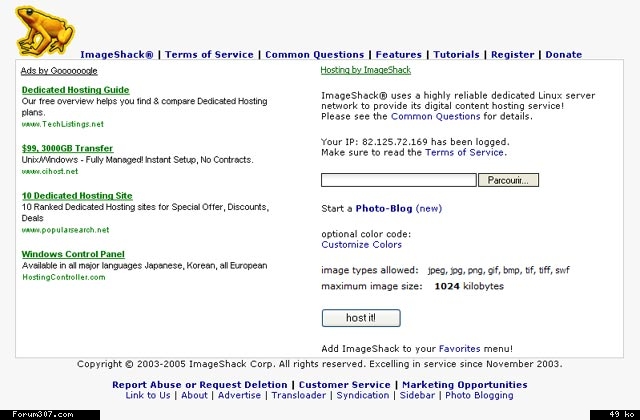Open Terms of Service link below IP notice
Screen dimensions: 640x420
pos(464,152)
